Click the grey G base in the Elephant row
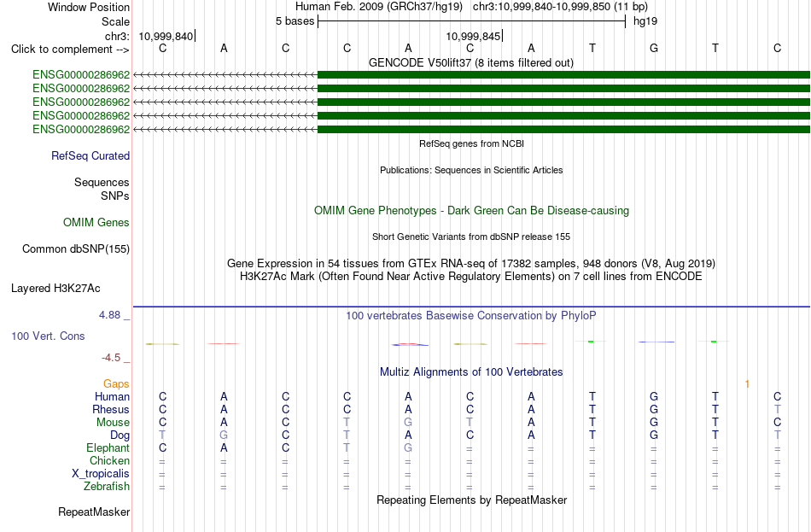Screen dimensions: 811x532 pyautogui.click(x=408, y=448)
